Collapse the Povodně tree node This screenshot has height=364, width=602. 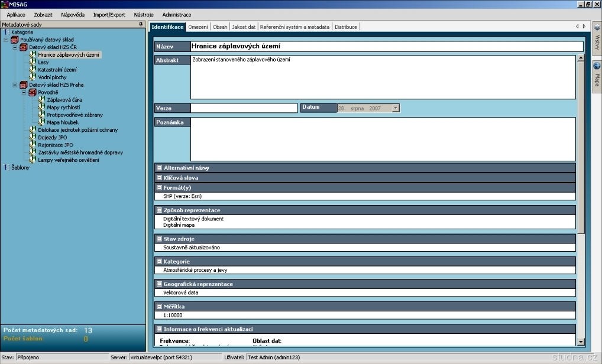pos(24,92)
